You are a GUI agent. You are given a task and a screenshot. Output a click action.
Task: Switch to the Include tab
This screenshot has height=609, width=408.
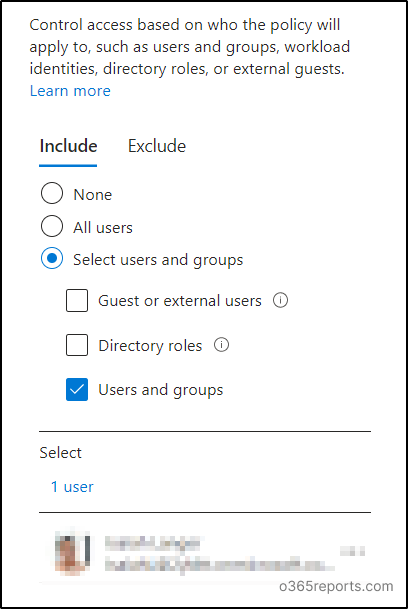(x=68, y=146)
